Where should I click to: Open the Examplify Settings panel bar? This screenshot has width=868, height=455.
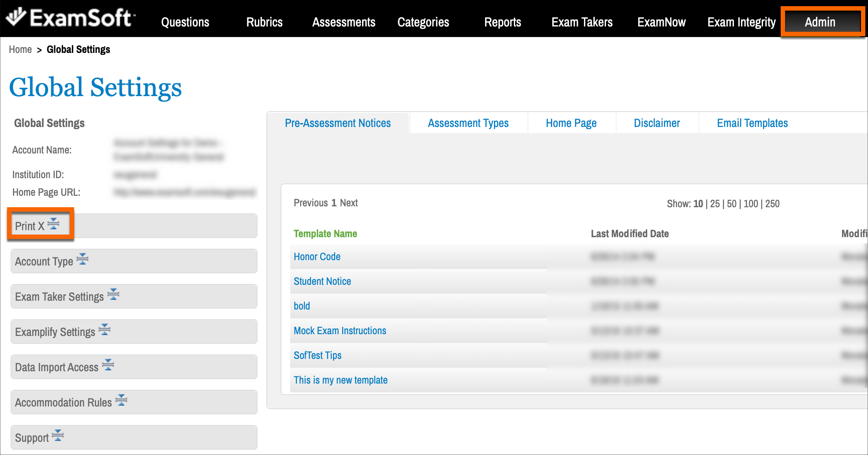point(134,332)
